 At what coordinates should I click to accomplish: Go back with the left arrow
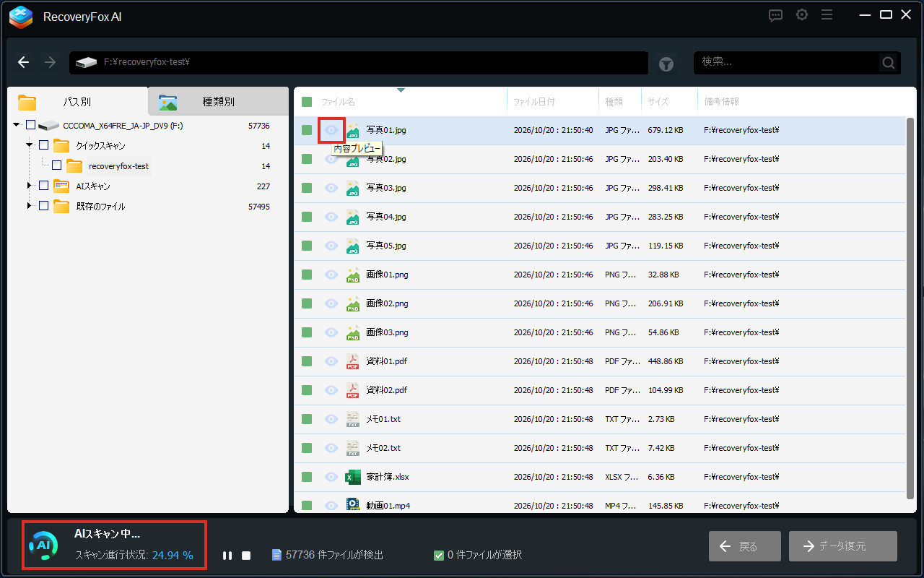(24, 62)
